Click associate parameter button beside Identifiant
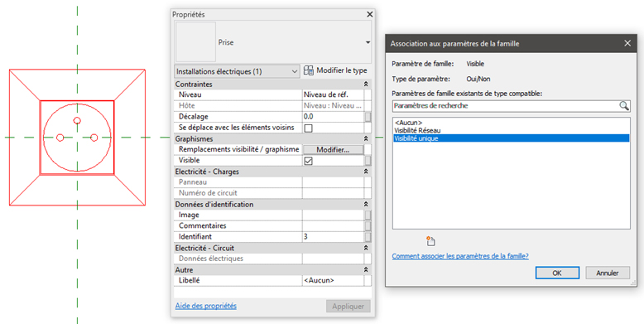The image size is (644, 324). [x=368, y=237]
